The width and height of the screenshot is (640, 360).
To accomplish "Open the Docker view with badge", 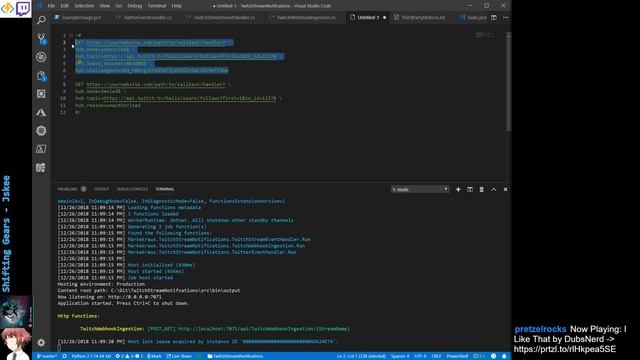I will click(41, 76).
